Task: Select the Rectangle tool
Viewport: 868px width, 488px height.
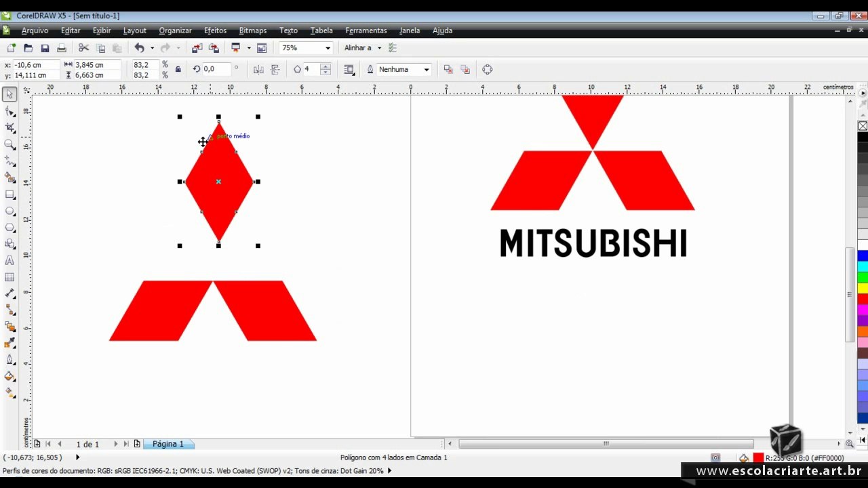Action: (x=9, y=195)
